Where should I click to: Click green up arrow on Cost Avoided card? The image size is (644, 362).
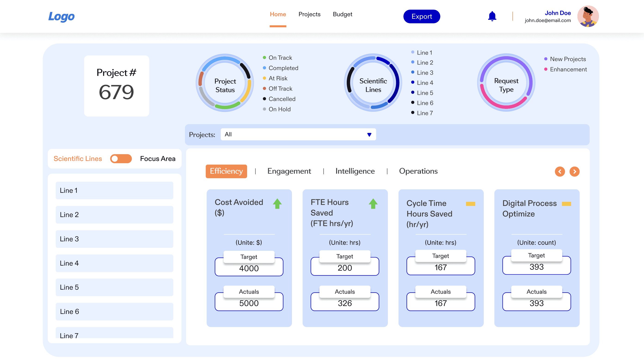click(277, 204)
